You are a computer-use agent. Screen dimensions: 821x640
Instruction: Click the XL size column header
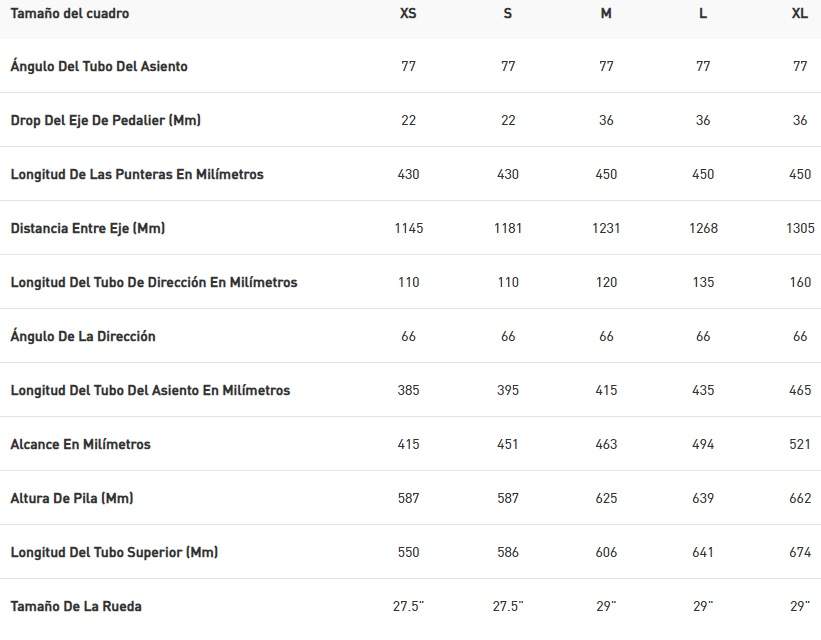(x=799, y=14)
